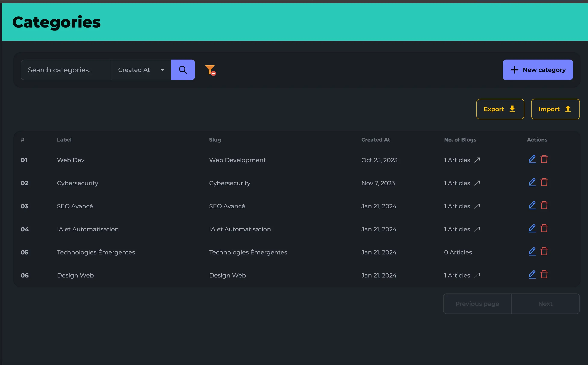
Task: Sort by the Label column header
Action: tap(64, 140)
